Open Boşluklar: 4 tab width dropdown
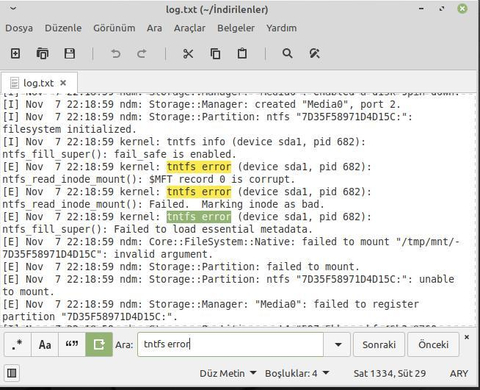The image size is (480, 390). [x=297, y=373]
